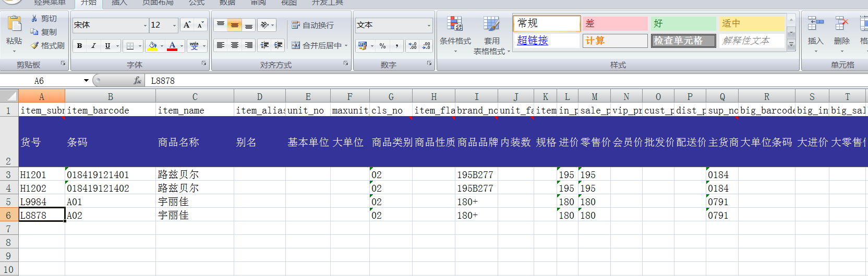The width and height of the screenshot is (868, 276).
Task: Apply the yellow fill bucket icon
Action: pos(152,46)
